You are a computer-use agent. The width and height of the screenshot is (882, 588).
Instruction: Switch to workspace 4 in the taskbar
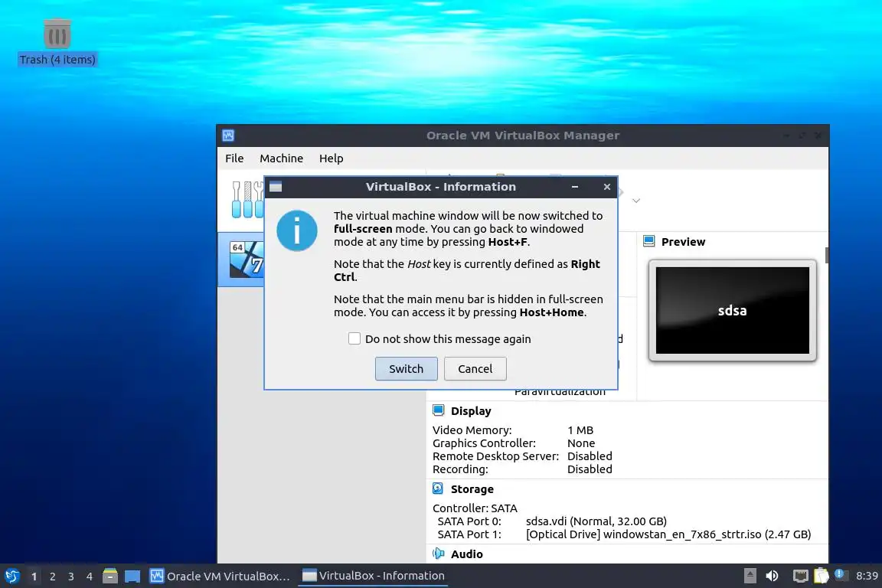89,577
